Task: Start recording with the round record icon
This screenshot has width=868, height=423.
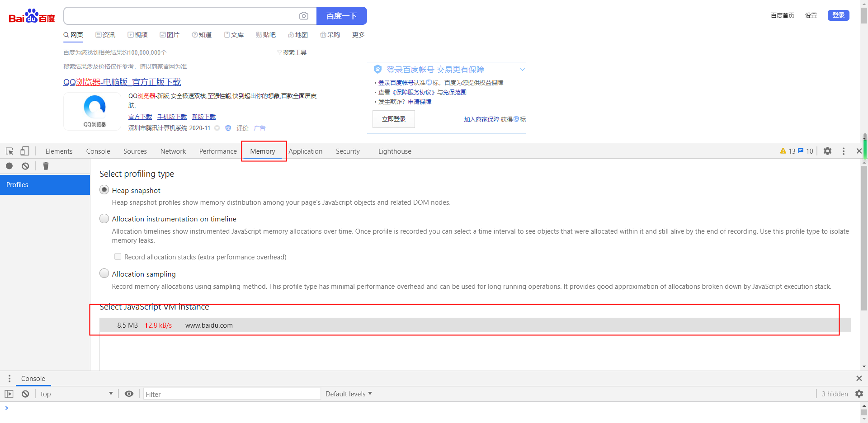Action: click(x=9, y=166)
